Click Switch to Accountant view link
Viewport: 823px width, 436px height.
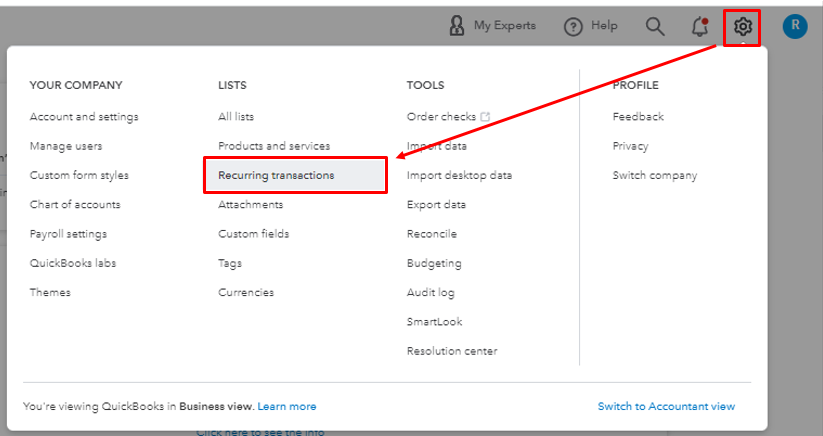coord(666,406)
